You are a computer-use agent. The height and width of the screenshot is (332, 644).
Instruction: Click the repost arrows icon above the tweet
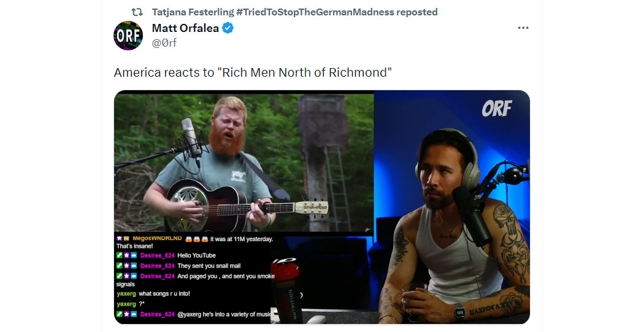click(137, 12)
